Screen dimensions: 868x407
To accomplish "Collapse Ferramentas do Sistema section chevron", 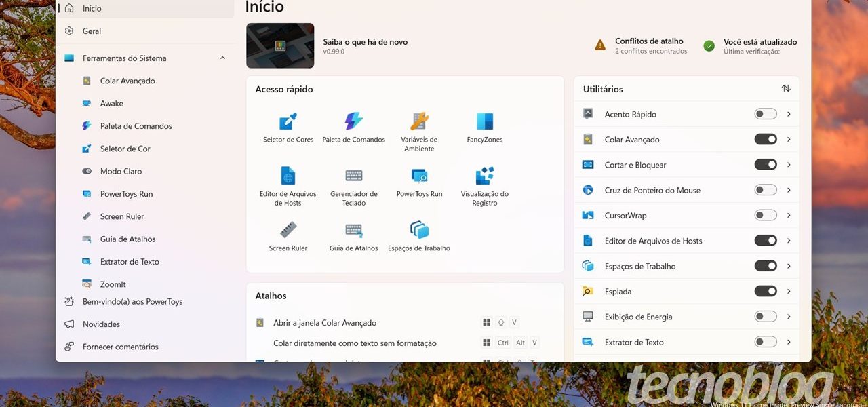I will [x=222, y=58].
